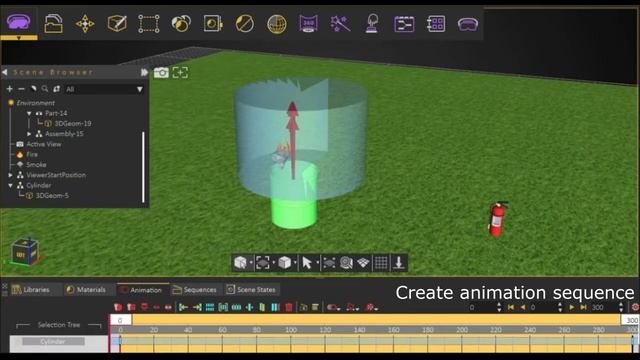Click the half-shaded circle shading icon
The image size is (640, 360).
tap(244, 23)
